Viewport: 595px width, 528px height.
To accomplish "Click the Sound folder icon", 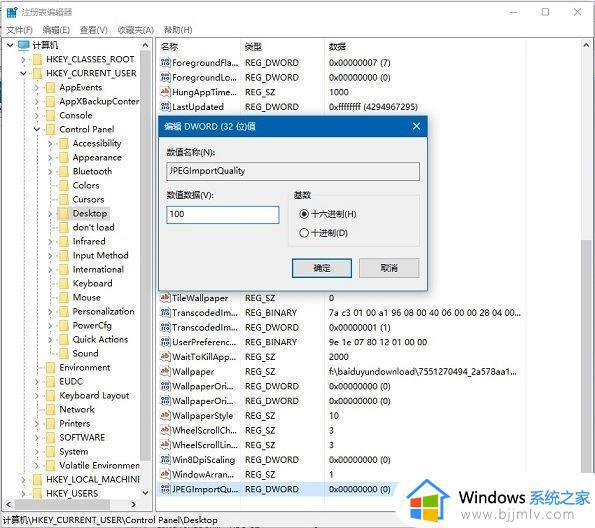I will pos(63,354).
